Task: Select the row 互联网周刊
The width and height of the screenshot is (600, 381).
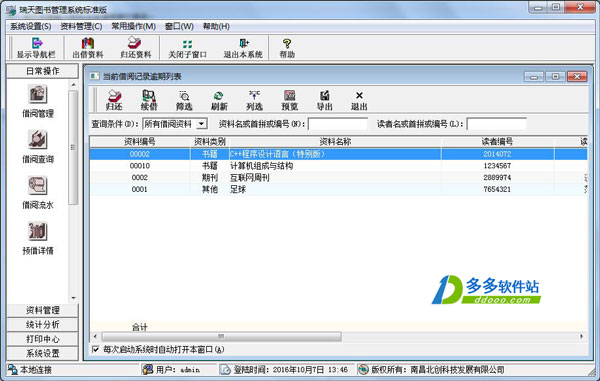Action: click(339, 177)
